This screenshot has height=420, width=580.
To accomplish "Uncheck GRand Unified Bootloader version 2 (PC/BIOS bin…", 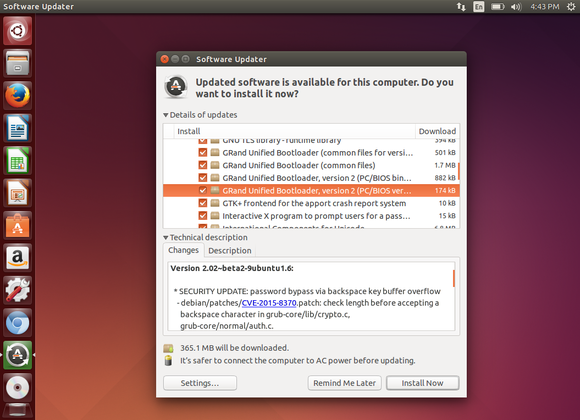I will click(x=203, y=178).
